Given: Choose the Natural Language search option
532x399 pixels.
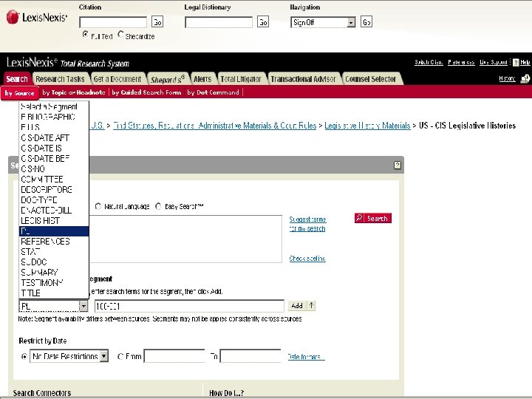Looking at the screenshot, I should click(x=98, y=206).
